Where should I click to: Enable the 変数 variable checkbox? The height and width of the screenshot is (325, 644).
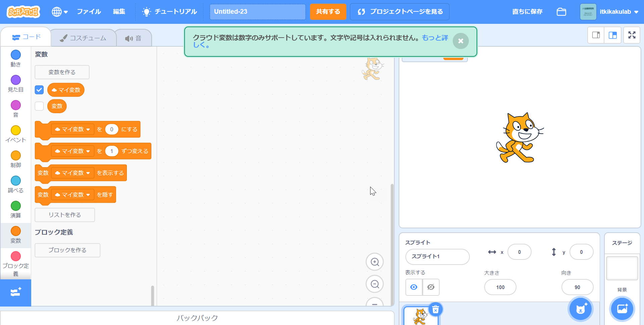click(39, 106)
